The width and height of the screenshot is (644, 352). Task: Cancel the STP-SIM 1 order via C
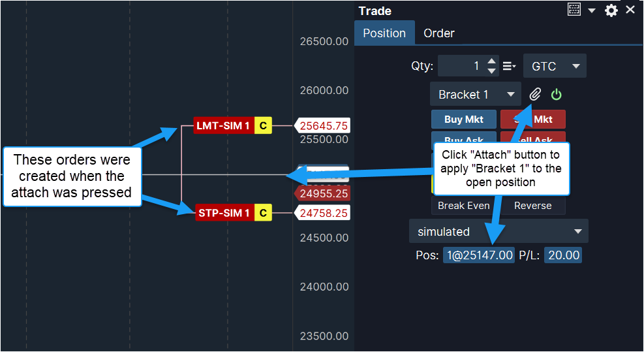pyautogui.click(x=263, y=213)
